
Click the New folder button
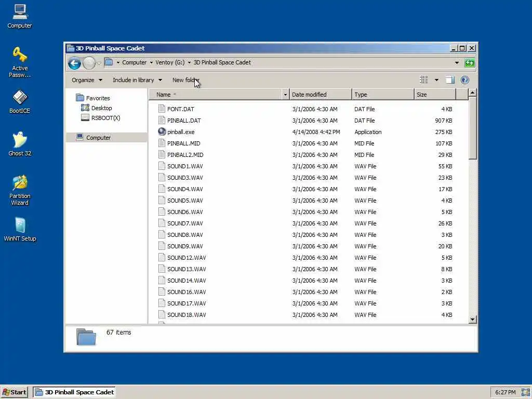tap(186, 80)
